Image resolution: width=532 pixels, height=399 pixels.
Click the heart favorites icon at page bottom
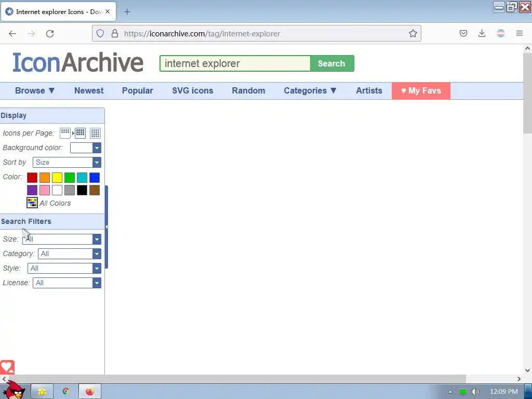[7, 367]
